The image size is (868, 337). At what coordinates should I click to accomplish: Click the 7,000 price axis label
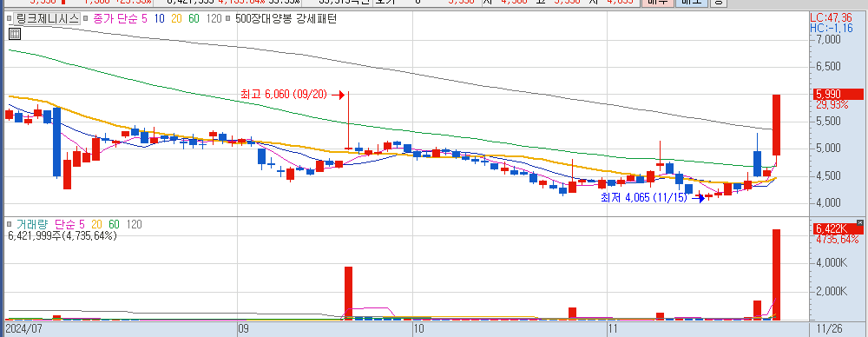[x=828, y=40]
